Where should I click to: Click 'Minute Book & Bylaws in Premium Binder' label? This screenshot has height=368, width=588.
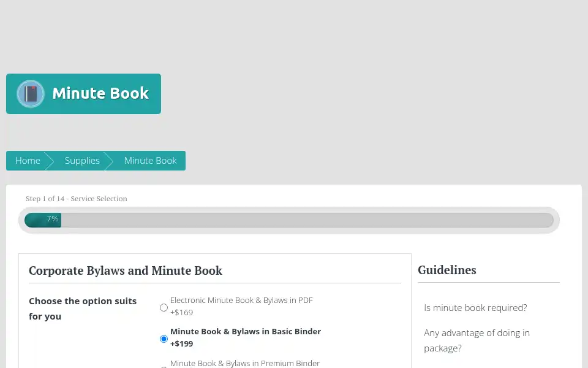245,364
